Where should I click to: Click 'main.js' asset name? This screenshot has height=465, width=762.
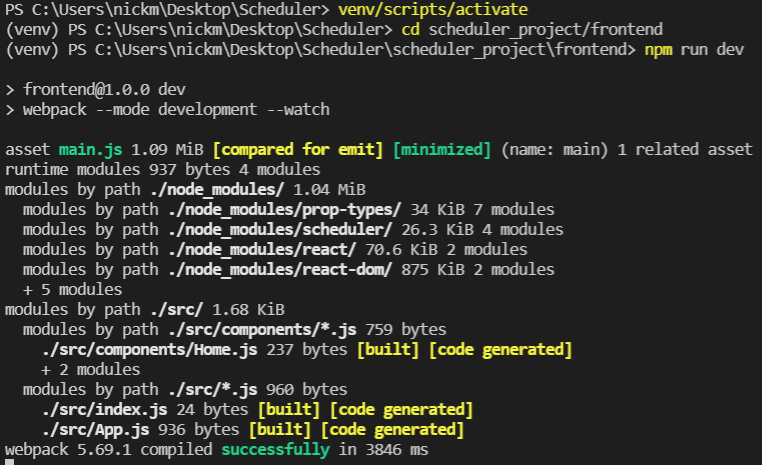pos(90,150)
